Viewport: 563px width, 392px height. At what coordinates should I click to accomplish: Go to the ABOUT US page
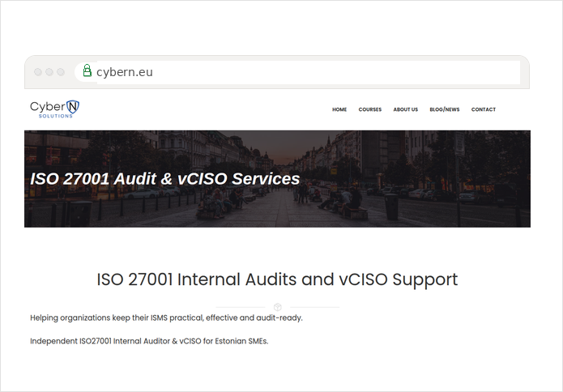pyautogui.click(x=405, y=109)
